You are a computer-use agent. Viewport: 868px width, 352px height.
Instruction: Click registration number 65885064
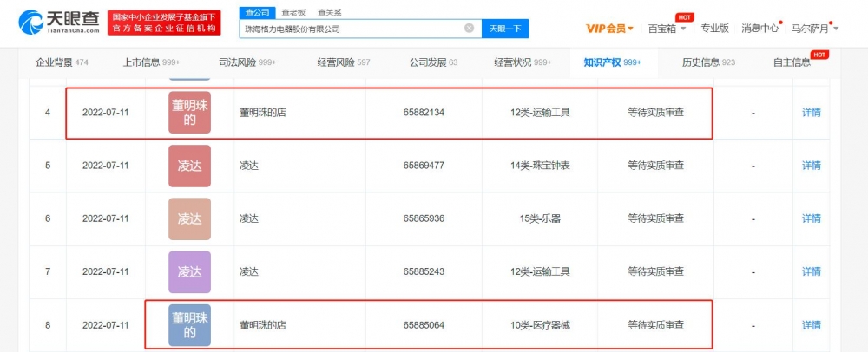[x=424, y=325]
